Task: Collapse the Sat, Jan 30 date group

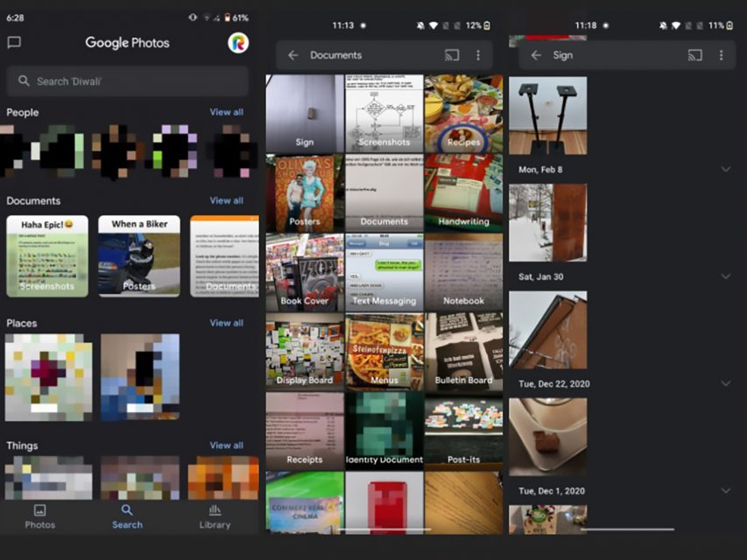Action: tap(725, 276)
